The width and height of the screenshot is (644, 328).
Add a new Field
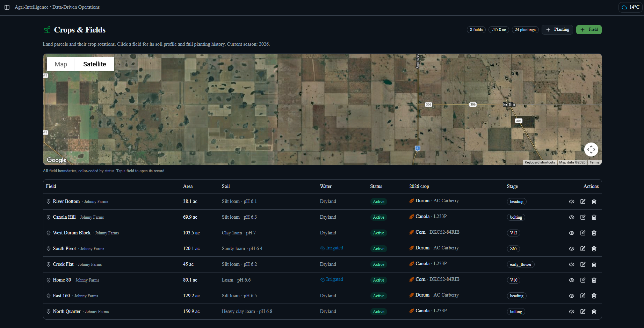point(589,30)
